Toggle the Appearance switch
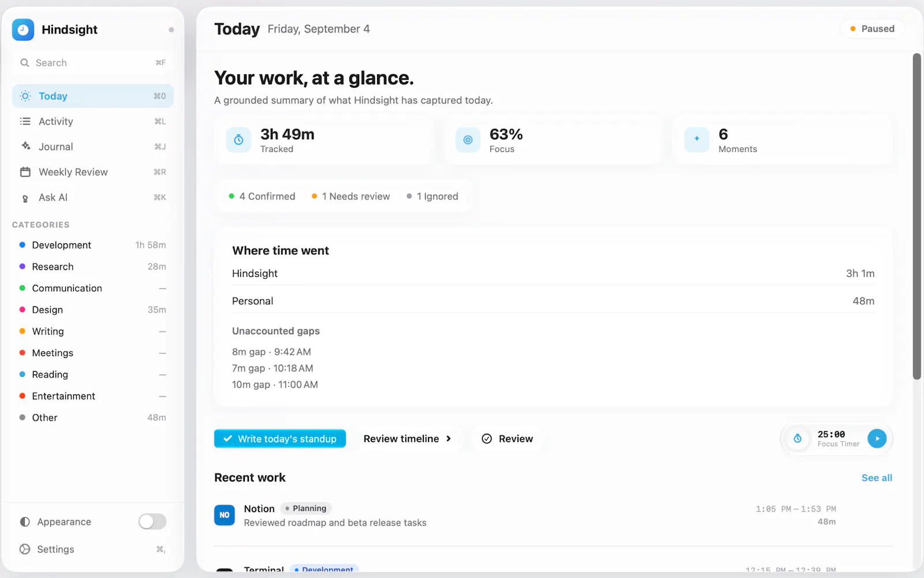Viewport: 924px width, 578px height. point(152,522)
